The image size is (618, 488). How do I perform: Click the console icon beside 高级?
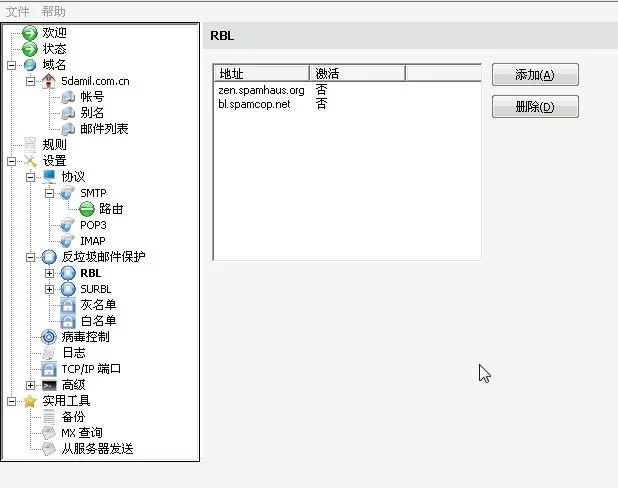coord(49,386)
